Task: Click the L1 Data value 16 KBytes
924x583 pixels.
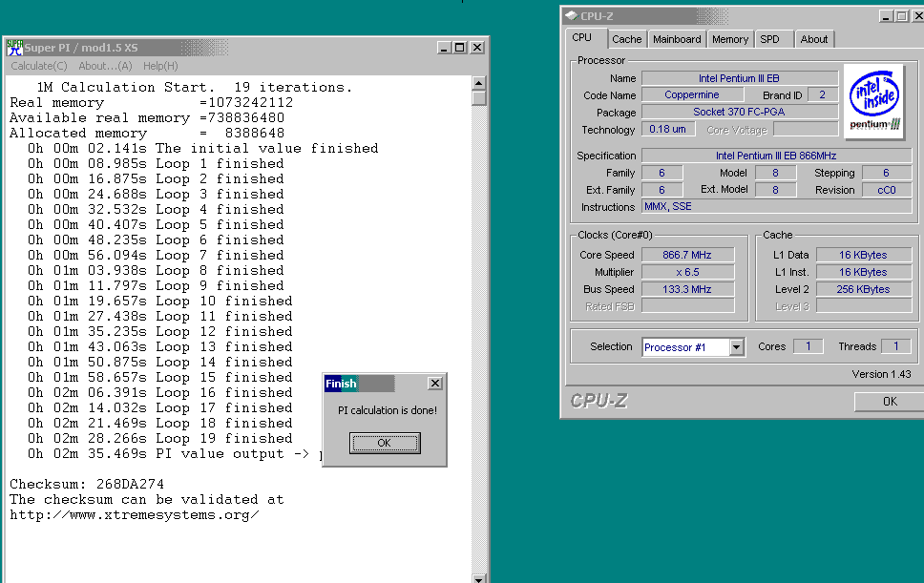Action: click(863, 255)
